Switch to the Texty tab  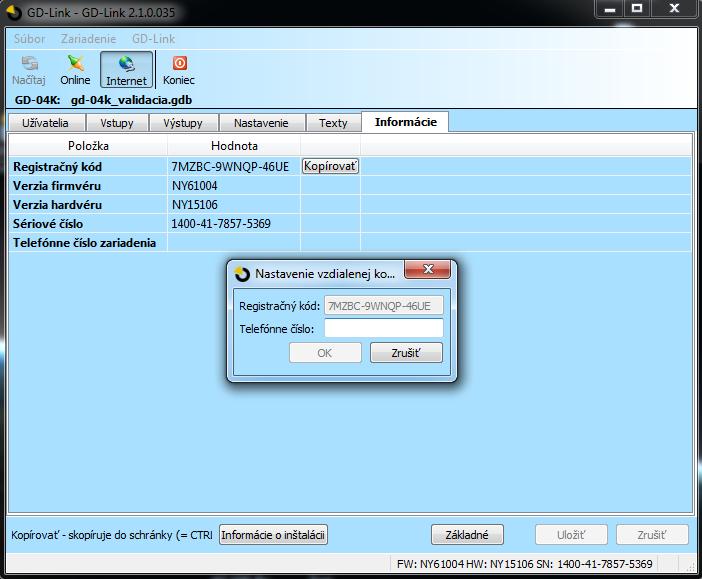(333, 123)
